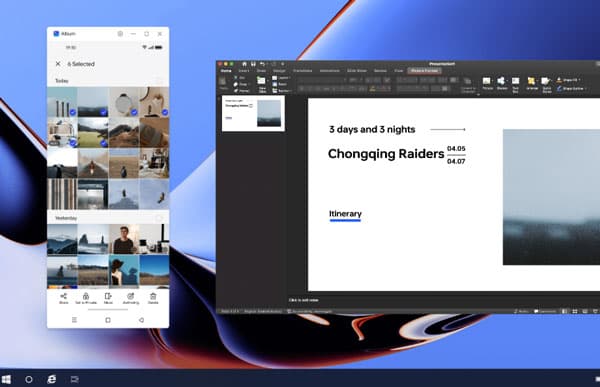Click the Cortana circle on taskbar
Viewport: 600px width, 387px height.
[29, 379]
